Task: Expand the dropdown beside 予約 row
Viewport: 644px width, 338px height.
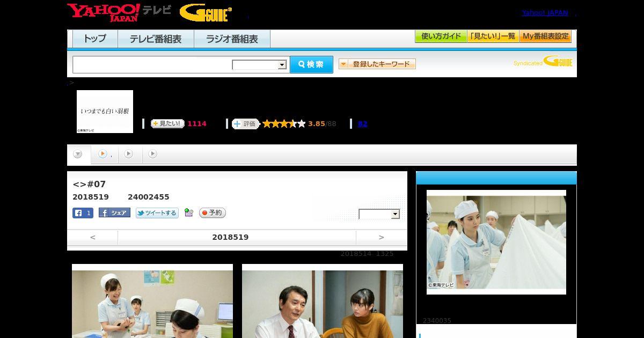Action: (x=379, y=214)
